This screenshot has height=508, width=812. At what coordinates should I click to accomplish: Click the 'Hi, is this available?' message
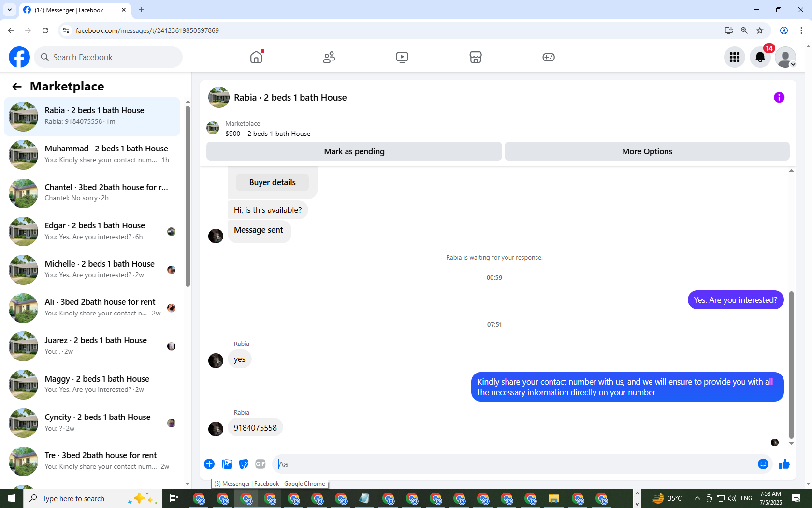tap(268, 210)
